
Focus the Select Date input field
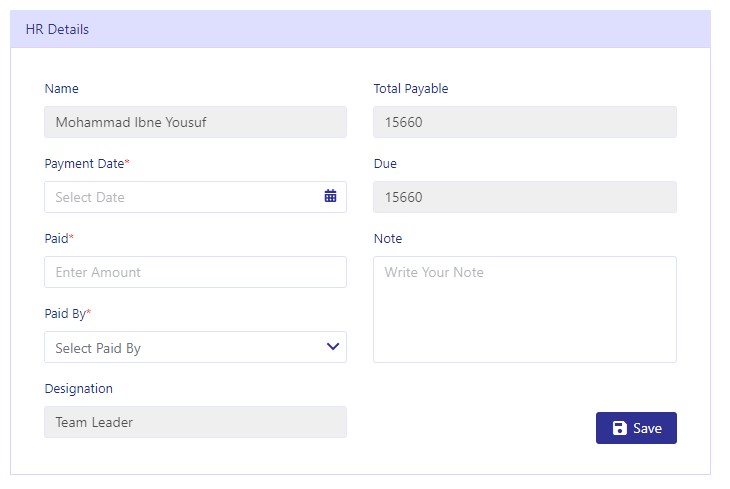click(195, 197)
